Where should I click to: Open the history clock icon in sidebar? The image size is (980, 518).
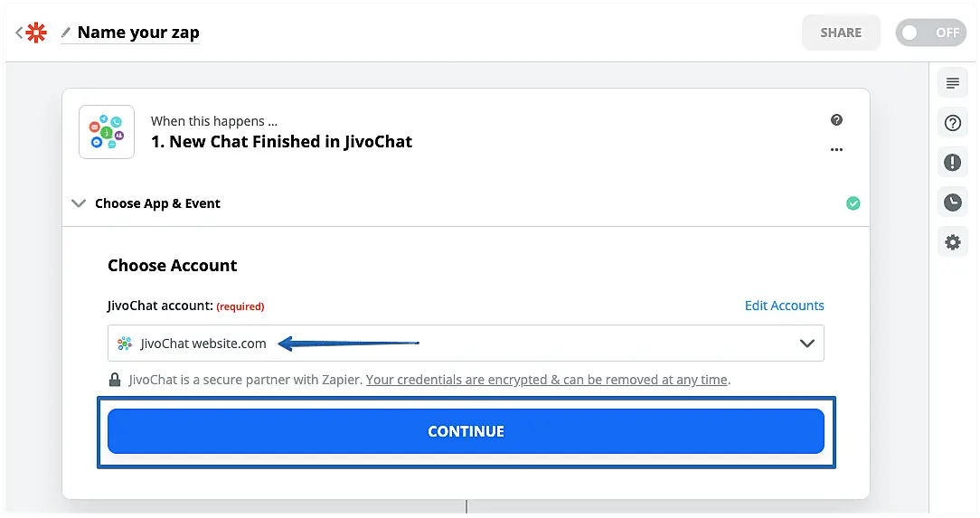click(x=952, y=202)
